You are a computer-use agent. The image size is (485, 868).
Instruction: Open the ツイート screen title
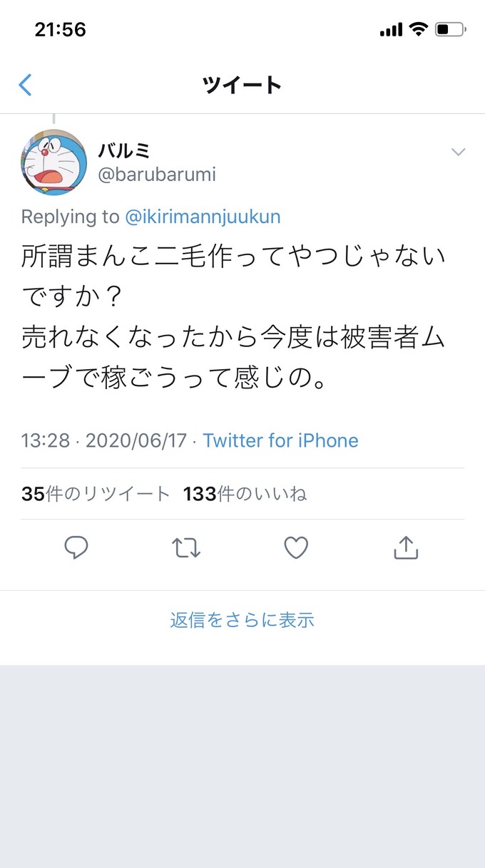242,84
